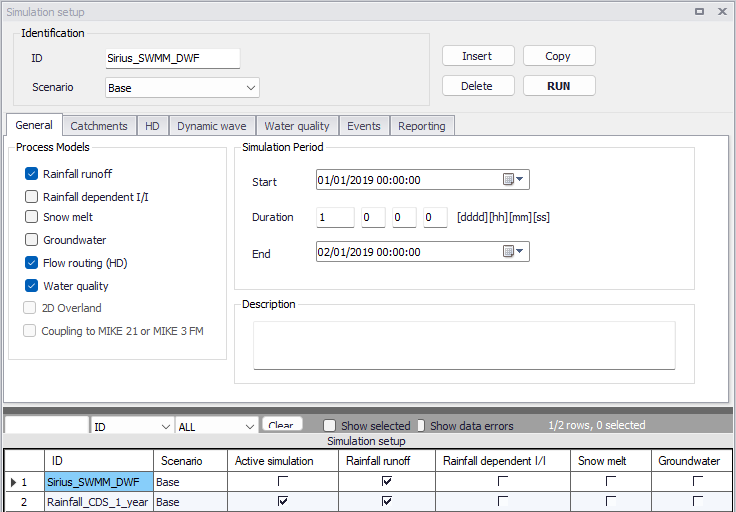736x512 pixels.
Task: Toggle Snow melt in row 1
Action: 611,481
